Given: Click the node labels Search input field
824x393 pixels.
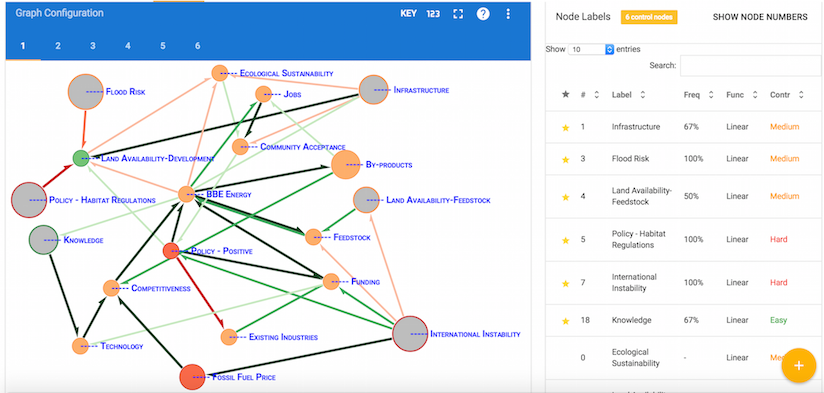Looking at the screenshot, I should point(750,66).
